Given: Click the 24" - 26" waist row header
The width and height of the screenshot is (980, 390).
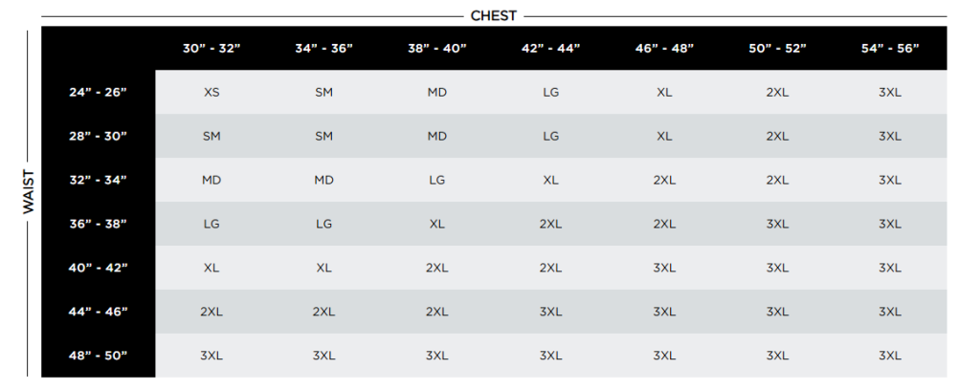Looking at the screenshot, I should pyautogui.click(x=98, y=93).
